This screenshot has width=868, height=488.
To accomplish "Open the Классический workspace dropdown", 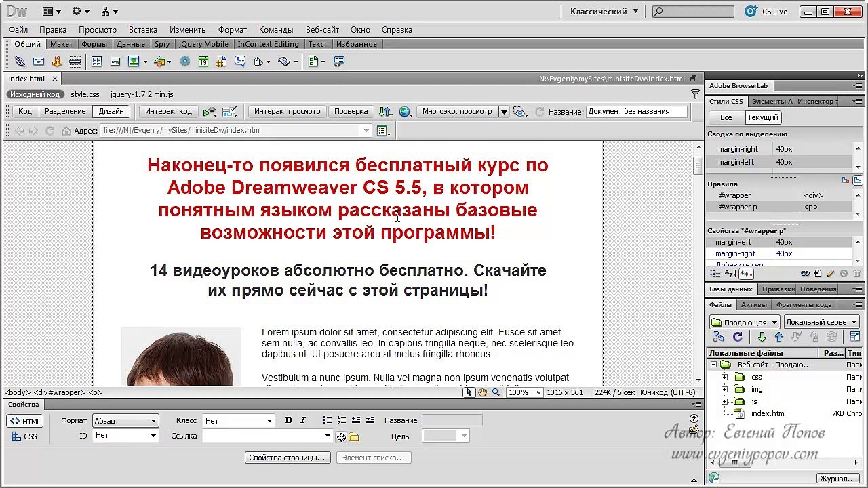I will coord(604,12).
